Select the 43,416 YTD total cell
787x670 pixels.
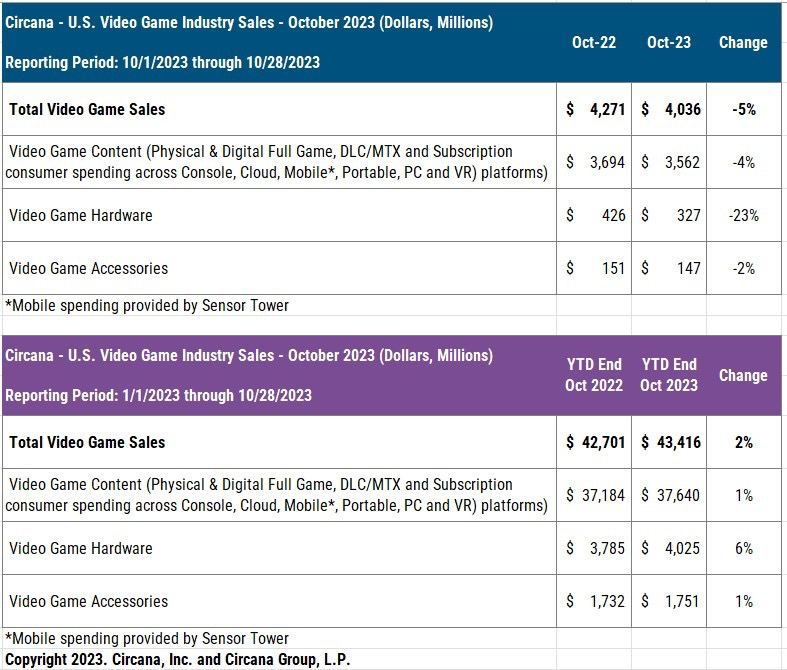[x=670, y=442]
